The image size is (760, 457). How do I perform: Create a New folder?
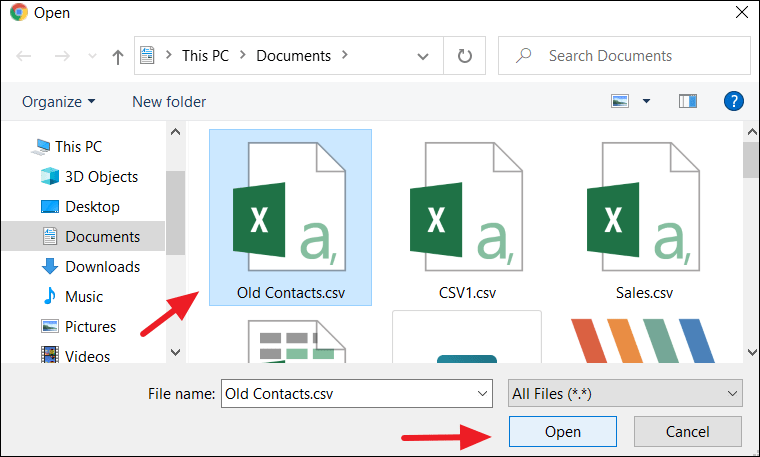pos(169,102)
